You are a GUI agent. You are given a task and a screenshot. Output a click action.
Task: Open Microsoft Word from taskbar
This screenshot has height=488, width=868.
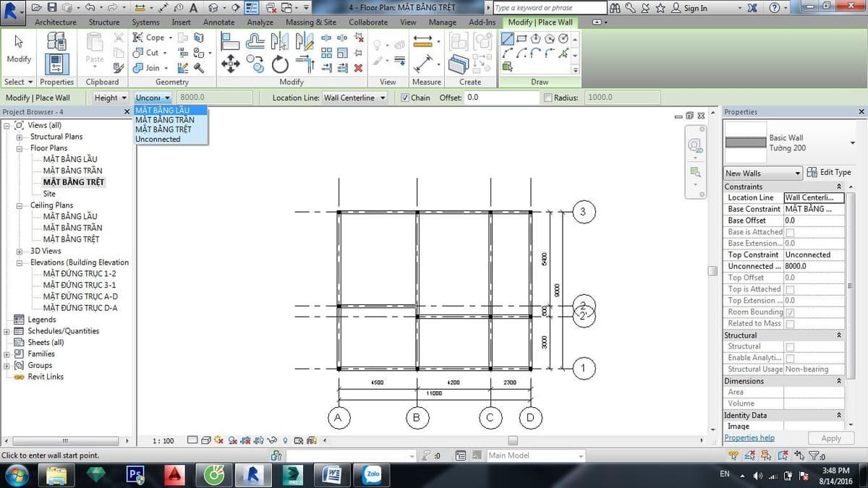pyautogui.click(x=332, y=474)
